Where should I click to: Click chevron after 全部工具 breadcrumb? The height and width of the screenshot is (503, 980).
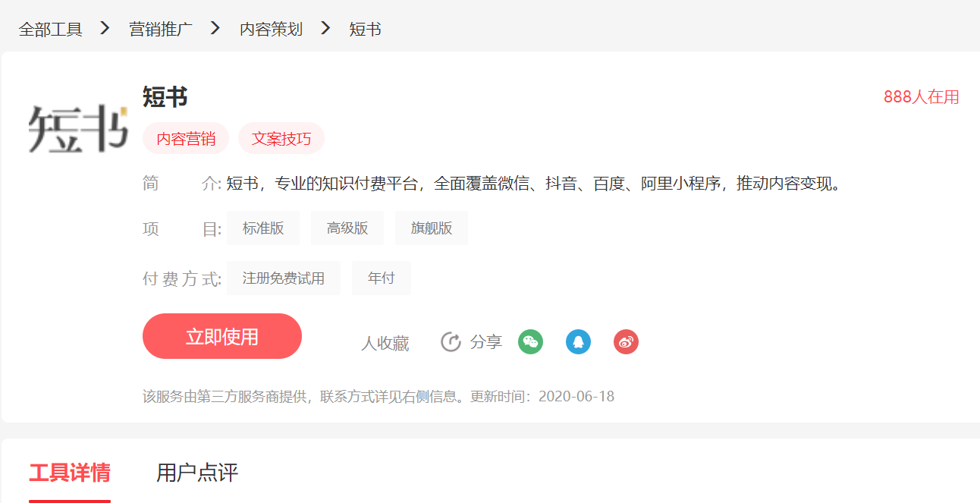[105, 28]
